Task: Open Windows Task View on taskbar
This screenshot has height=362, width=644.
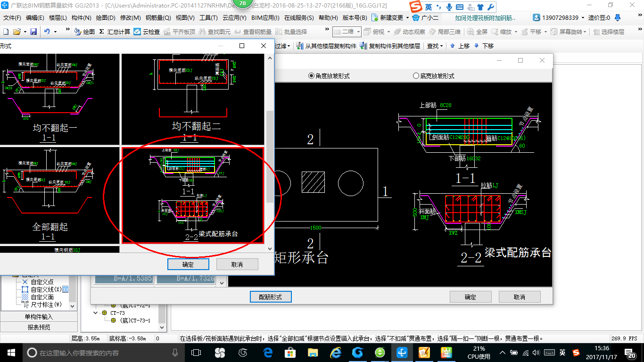Action: click(x=196, y=353)
